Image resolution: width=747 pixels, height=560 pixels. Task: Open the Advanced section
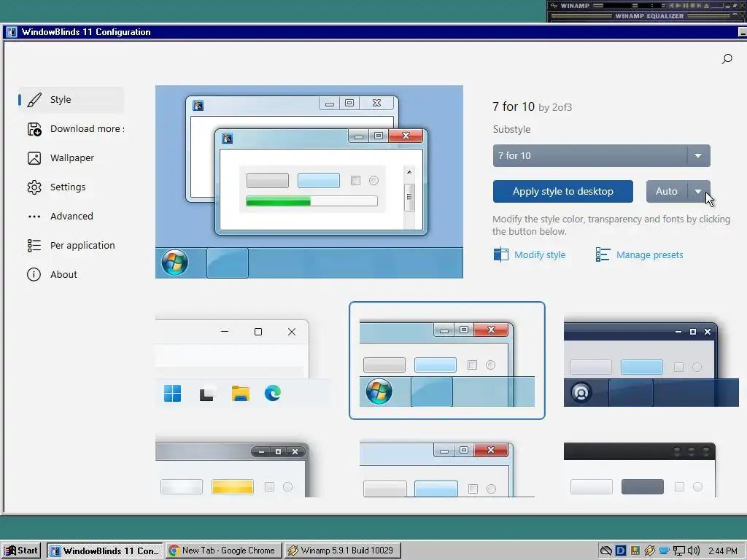coord(71,216)
